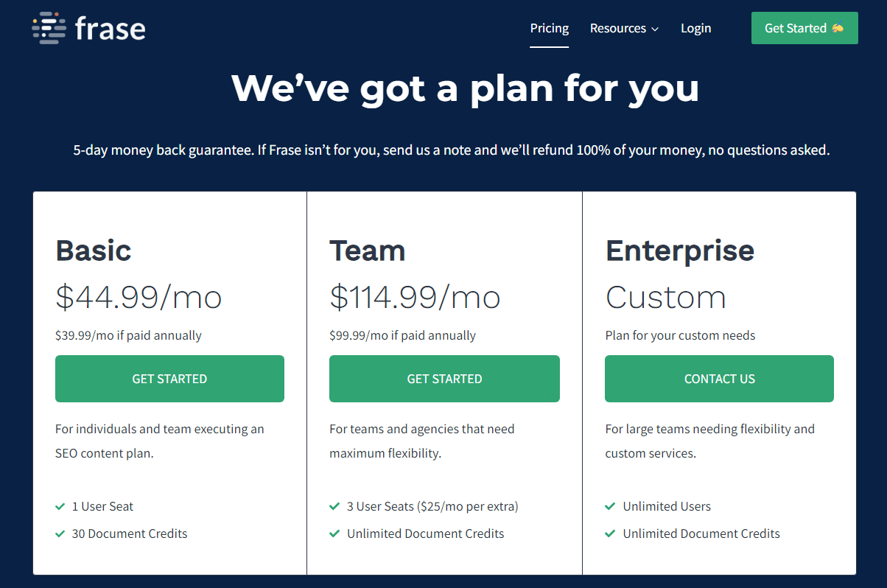Click the Enterprise plan Unlimited Document Credits checkmark

(x=610, y=533)
